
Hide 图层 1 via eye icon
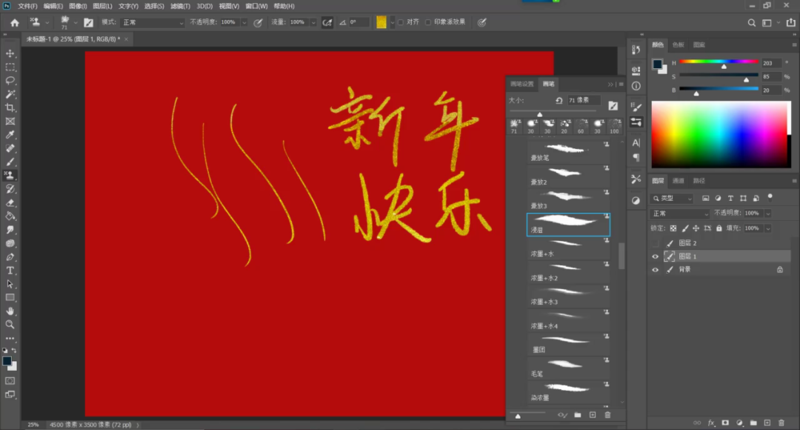coord(656,257)
